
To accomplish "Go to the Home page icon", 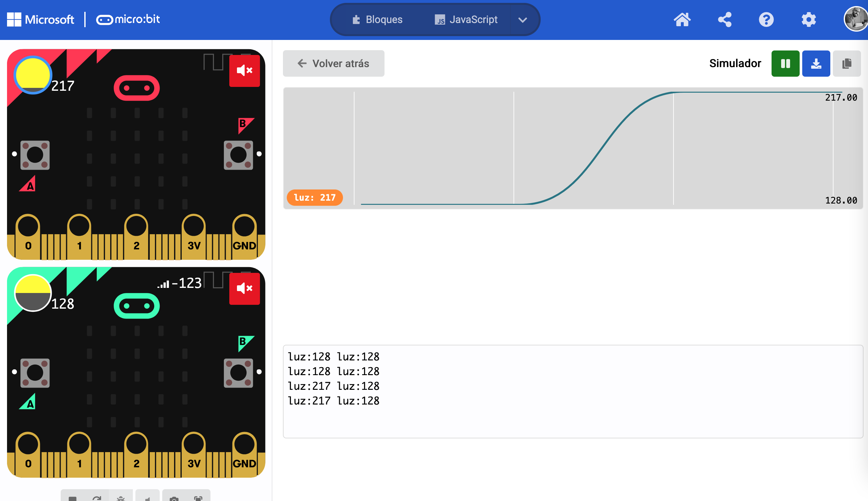I will tap(682, 19).
